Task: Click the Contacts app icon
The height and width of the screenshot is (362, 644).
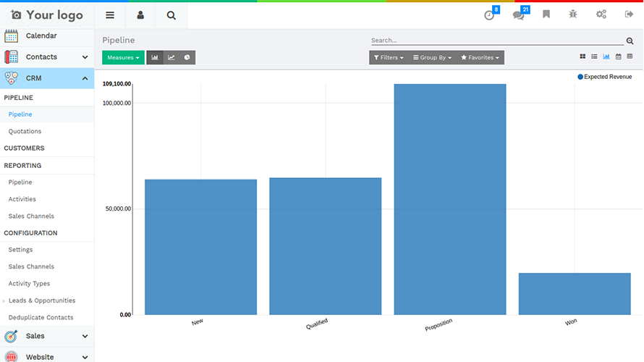Action: (x=11, y=56)
